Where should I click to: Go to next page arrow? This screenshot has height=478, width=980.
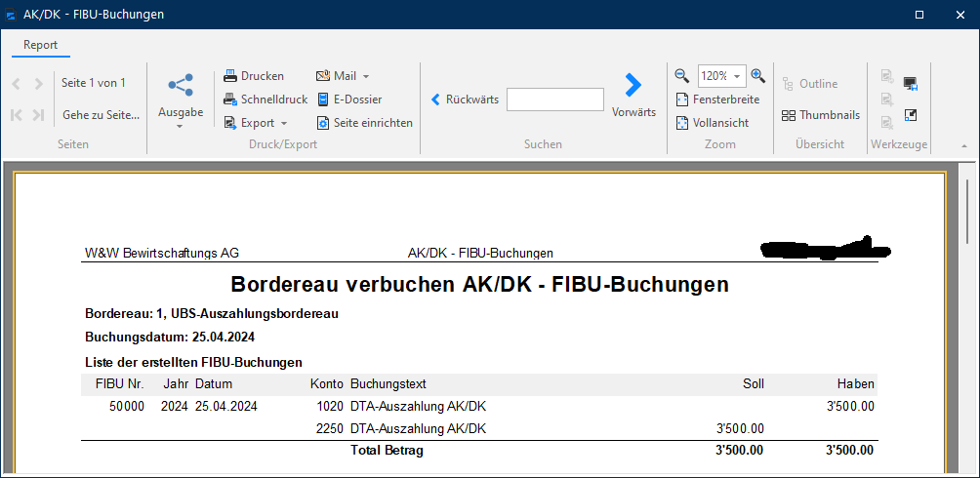tap(39, 83)
